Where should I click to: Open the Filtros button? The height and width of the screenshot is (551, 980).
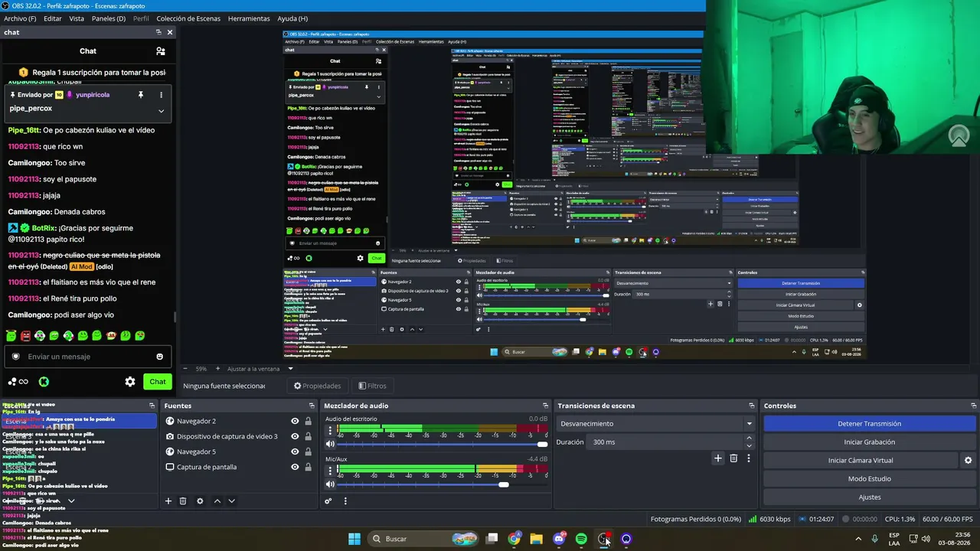coord(373,386)
